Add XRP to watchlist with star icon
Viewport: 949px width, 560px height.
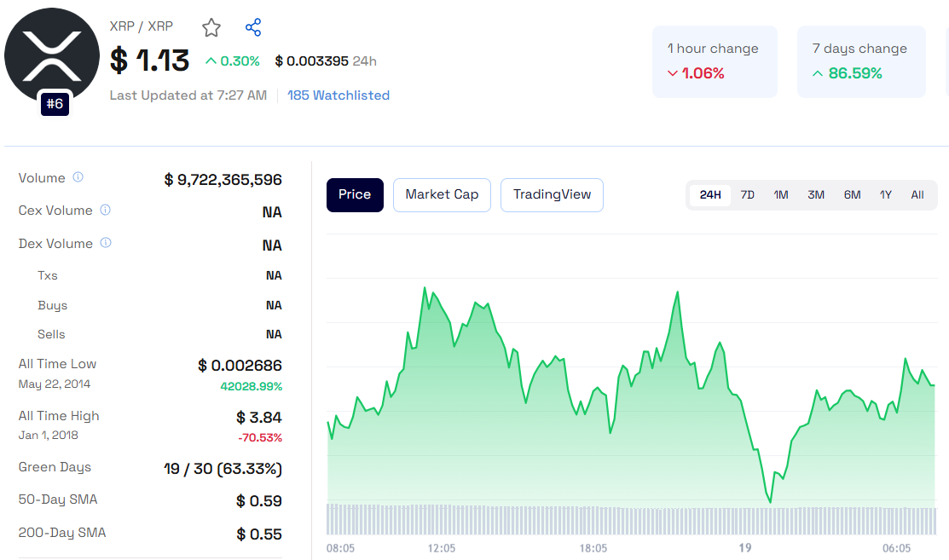211,27
